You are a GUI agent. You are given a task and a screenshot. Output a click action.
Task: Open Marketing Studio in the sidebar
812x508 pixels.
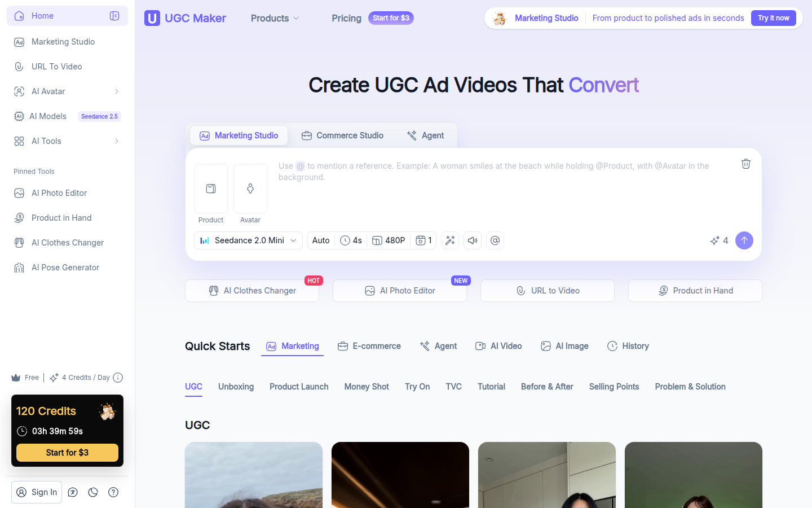pos(67,42)
